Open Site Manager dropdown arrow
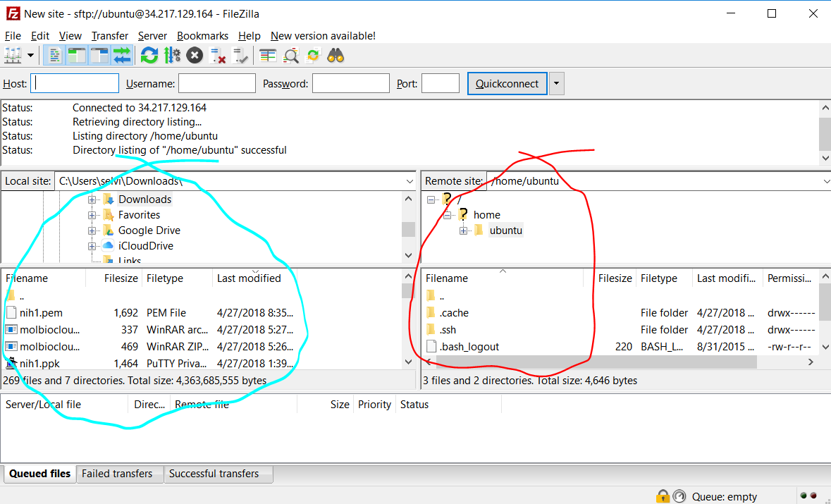Screen dimensions: 831x504 pyautogui.click(x=30, y=55)
